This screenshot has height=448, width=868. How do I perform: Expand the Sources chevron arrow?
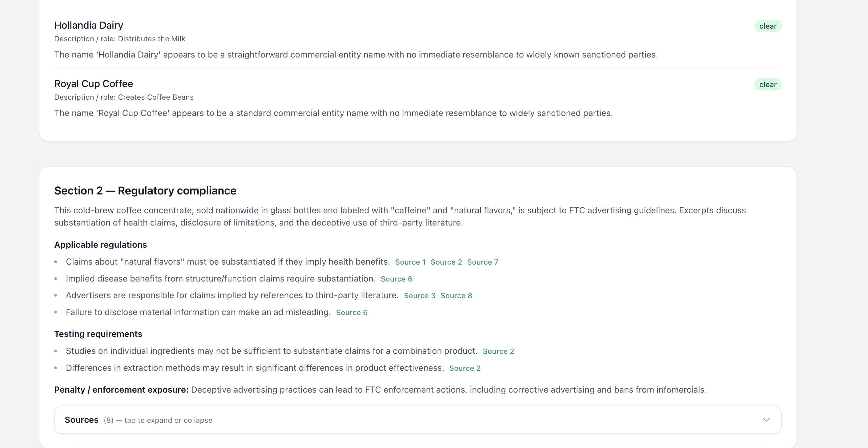point(766,420)
